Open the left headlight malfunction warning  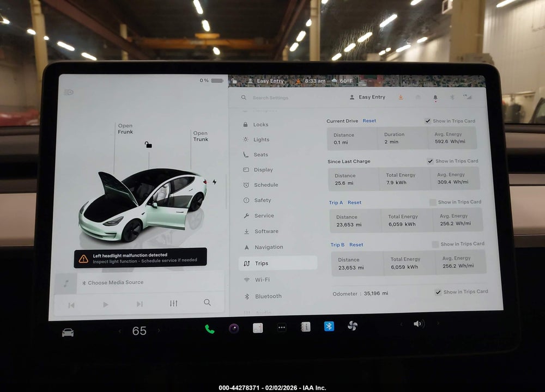click(141, 258)
